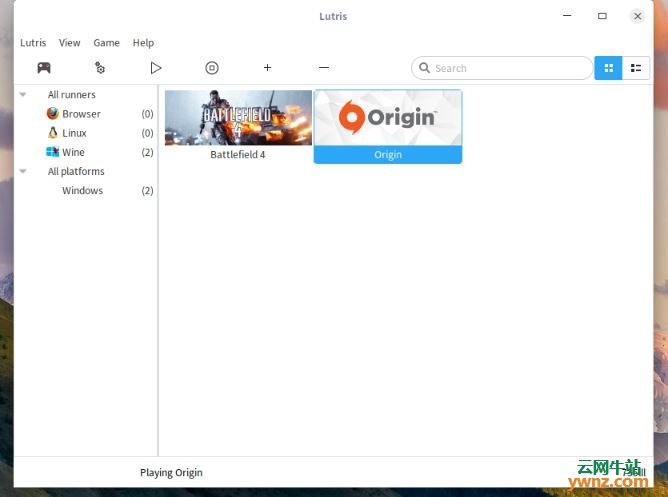Click the Stop circle toolbar icon
This screenshot has height=497, width=668.
[x=212, y=68]
